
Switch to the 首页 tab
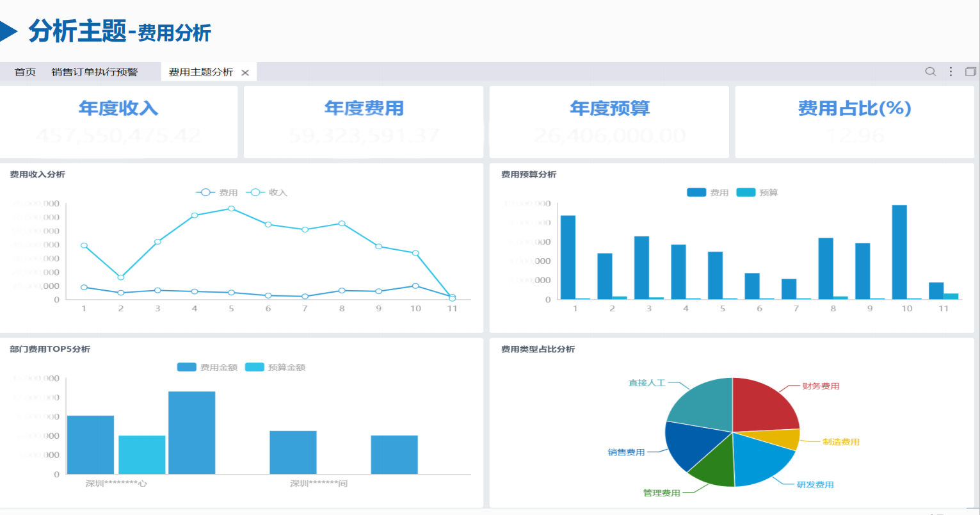click(x=25, y=72)
